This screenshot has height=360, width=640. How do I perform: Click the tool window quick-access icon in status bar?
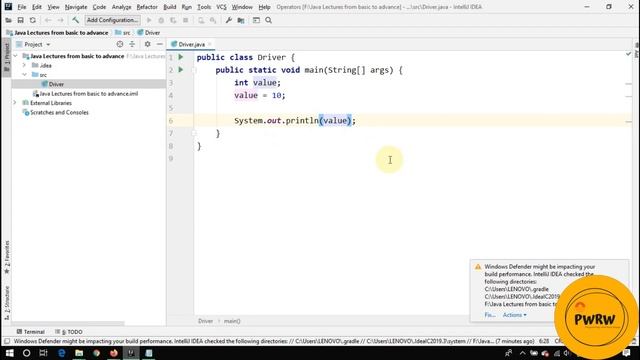pyautogui.click(x=7, y=341)
